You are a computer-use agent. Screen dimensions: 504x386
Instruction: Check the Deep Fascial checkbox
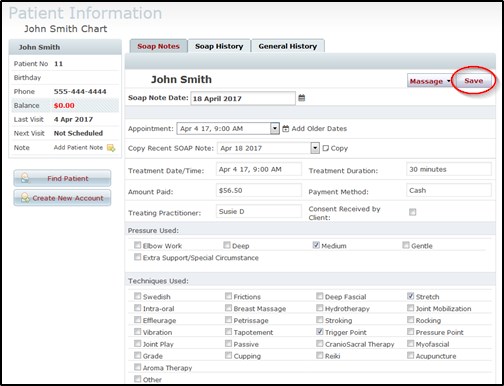tap(320, 296)
